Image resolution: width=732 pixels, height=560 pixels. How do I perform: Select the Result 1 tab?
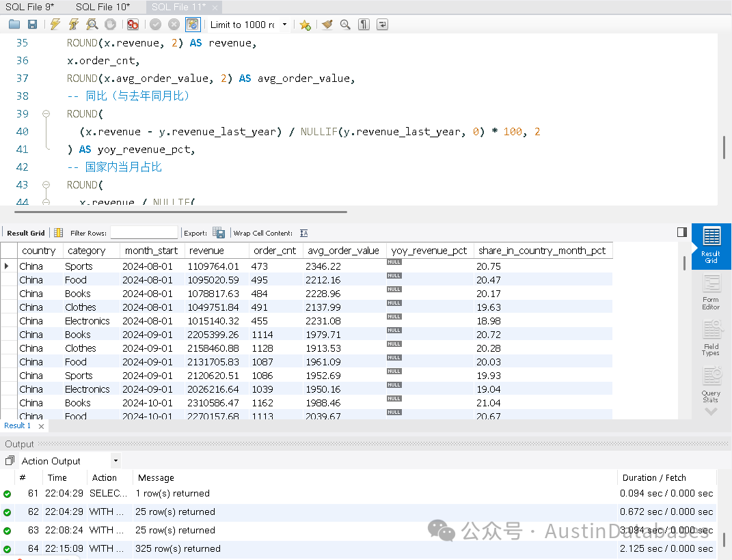(17, 425)
